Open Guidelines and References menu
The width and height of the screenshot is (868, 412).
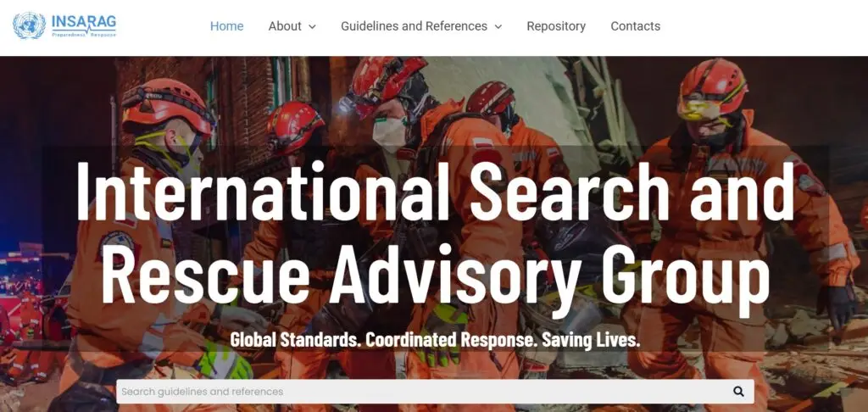414,26
